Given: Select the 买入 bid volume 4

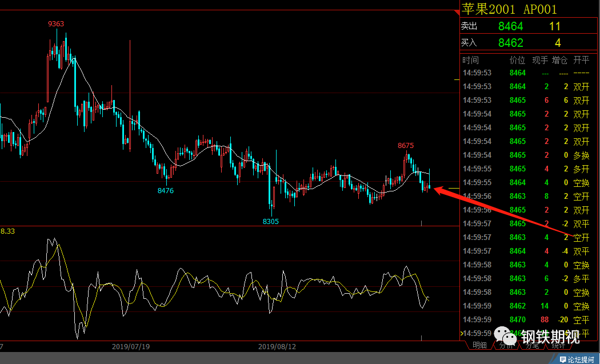Looking at the screenshot, I should [x=558, y=42].
